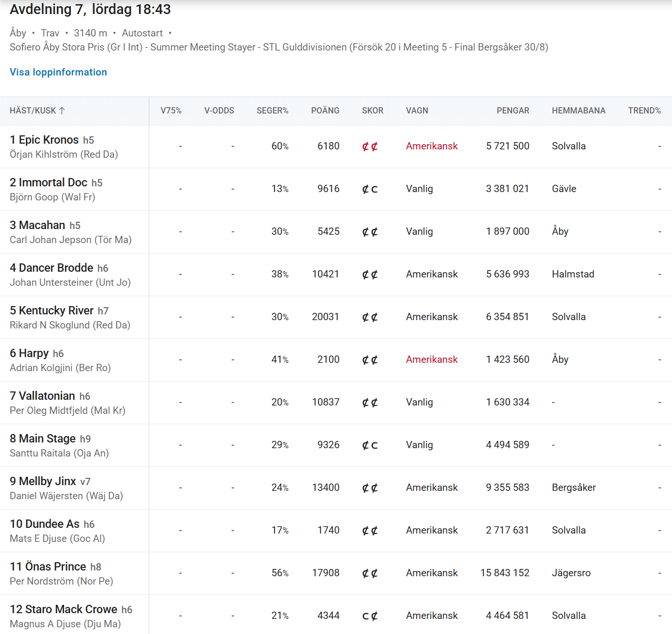Click shoe icons in Harpy row
Image resolution: width=672 pixels, height=634 pixels.
[370, 360]
